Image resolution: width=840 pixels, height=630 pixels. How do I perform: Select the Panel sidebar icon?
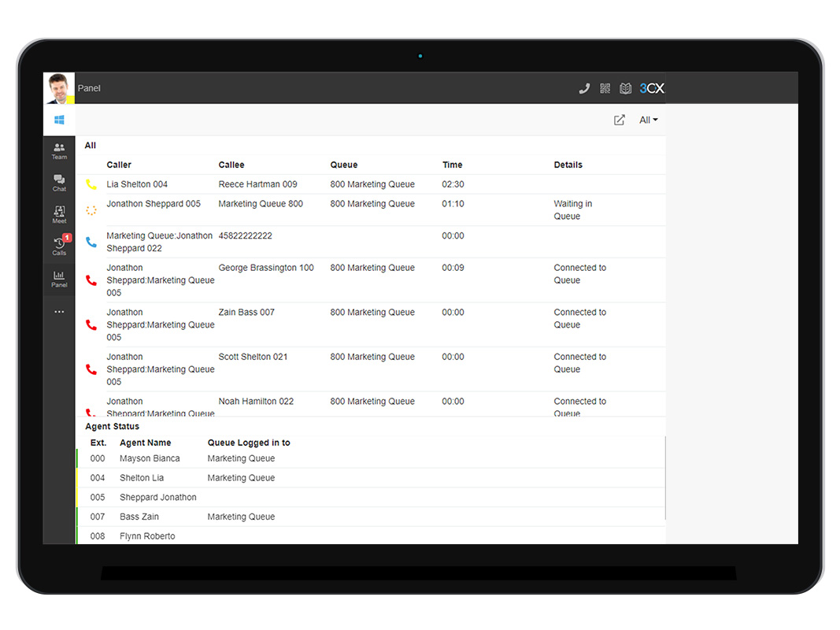click(59, 279)
